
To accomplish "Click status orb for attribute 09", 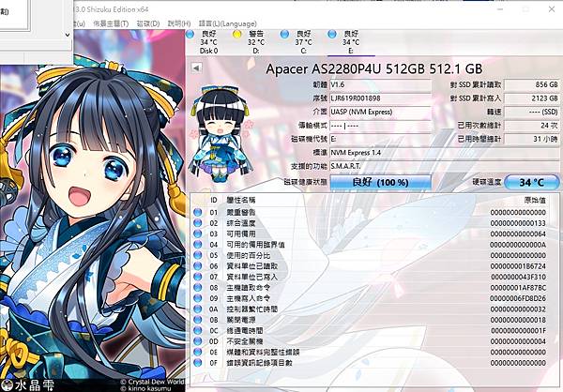I will click(x=197, y=298).
